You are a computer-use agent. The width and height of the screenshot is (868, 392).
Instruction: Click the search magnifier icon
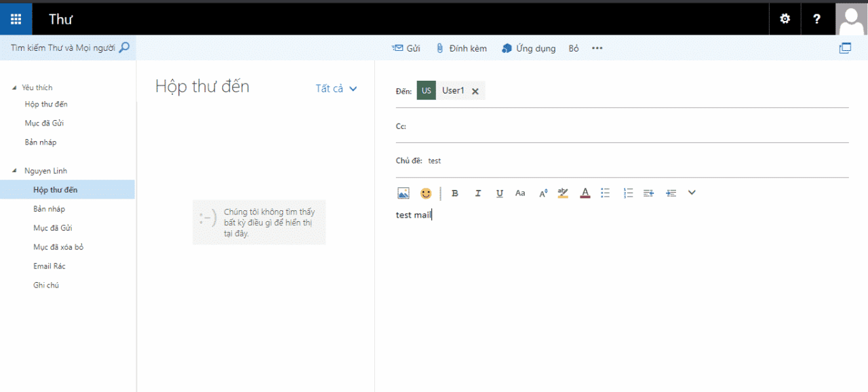point(124,48)
